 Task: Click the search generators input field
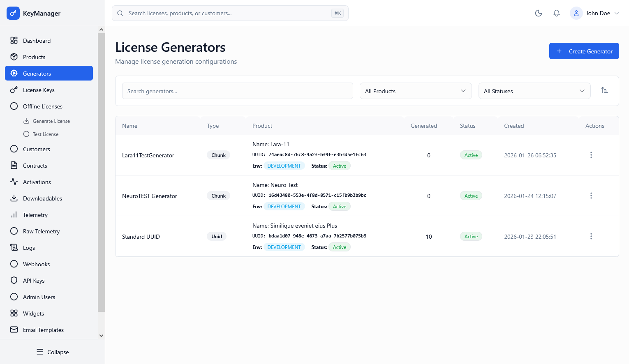(x=237, y=91)
